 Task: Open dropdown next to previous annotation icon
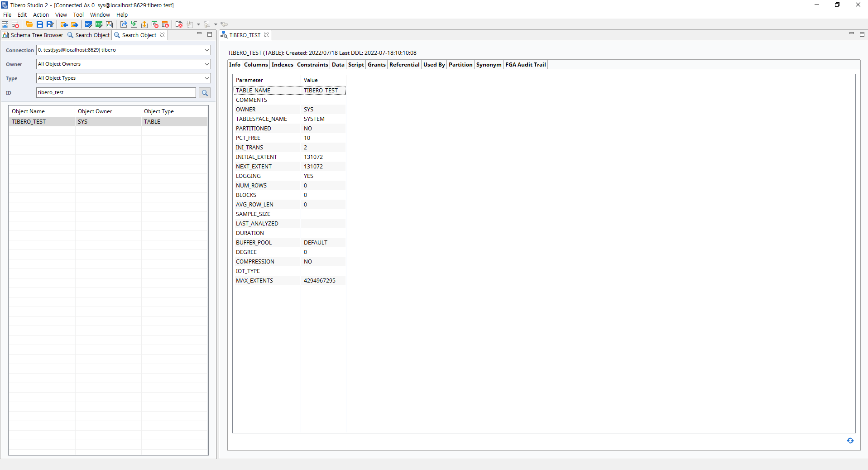click(216, 24)
